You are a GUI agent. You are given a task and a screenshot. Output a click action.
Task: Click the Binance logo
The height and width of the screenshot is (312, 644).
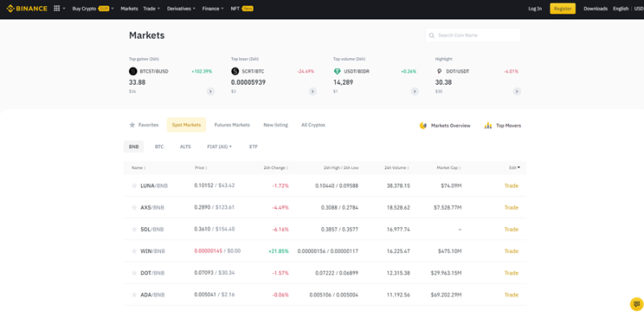click(27, 8)
